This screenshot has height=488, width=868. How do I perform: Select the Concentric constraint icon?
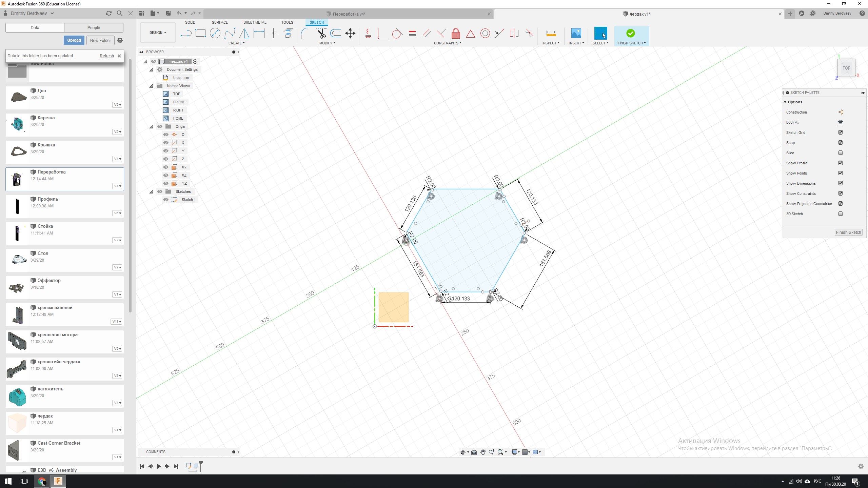485,33
